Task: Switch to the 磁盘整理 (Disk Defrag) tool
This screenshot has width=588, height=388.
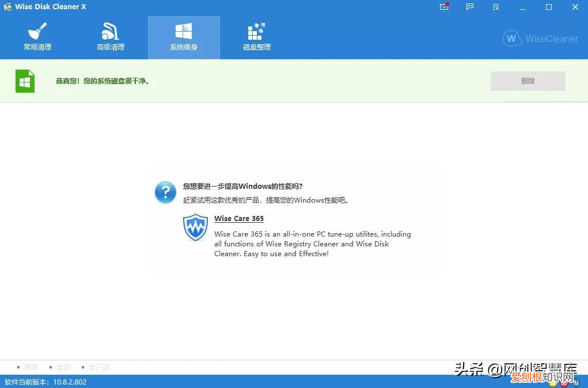Action: 256,37
